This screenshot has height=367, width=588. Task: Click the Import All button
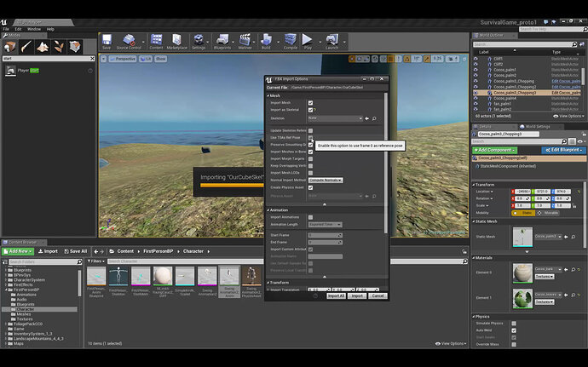(x=336, y=295)
